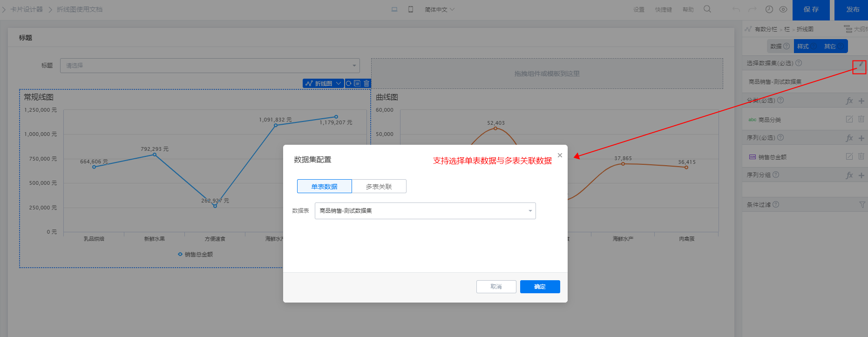Viewport: 868px width, 337px height.
Task: Click plus icon in 分类(必选) row
Action: point(861,101)
